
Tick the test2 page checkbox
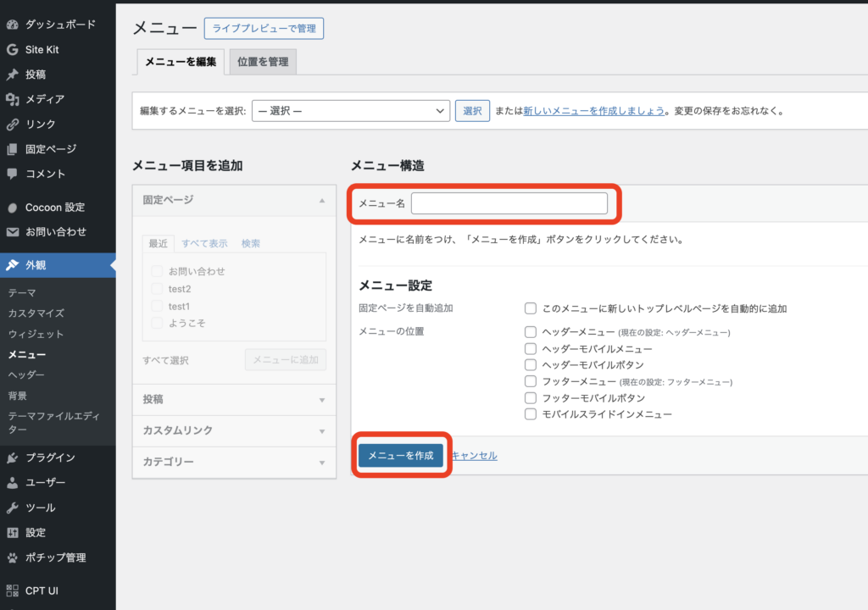157,288
